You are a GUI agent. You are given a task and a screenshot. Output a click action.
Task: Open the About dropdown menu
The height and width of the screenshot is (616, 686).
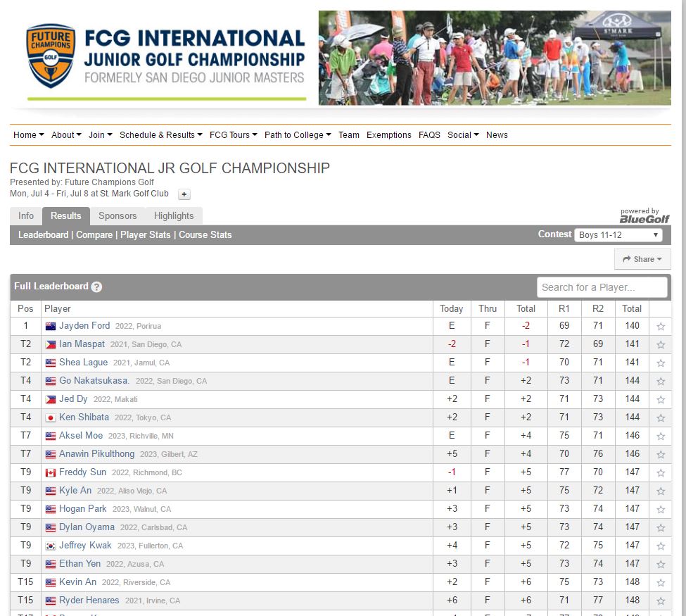(x=66, y=135)
